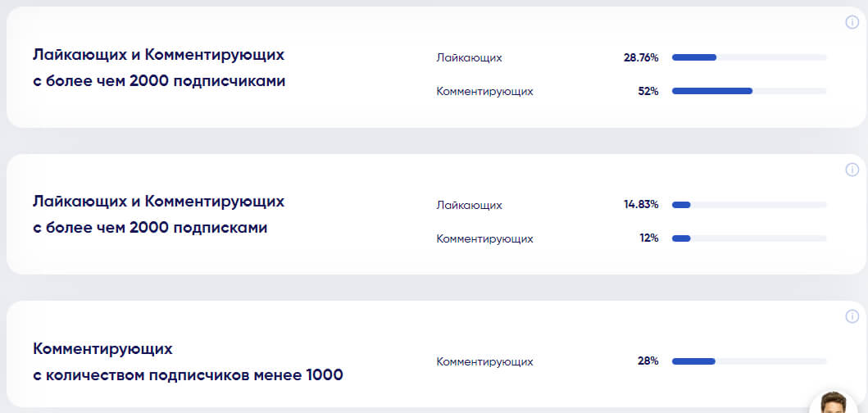Click the 28.76% Лайкающих progress bar
Screen dimensions: 868x413
[x=749, y=57]
